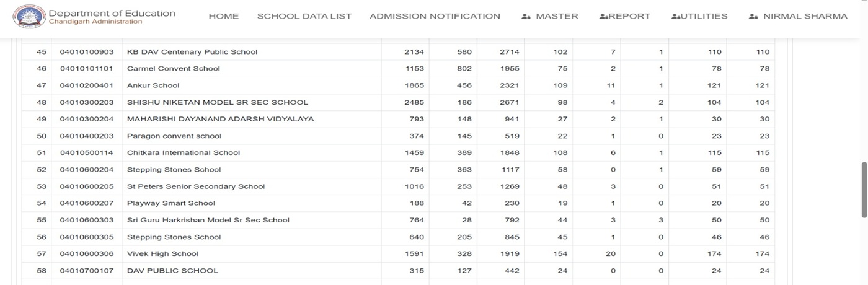868x285 pixels.
Task: Click school code 04010100903
Action: click(x=87, y=52)
